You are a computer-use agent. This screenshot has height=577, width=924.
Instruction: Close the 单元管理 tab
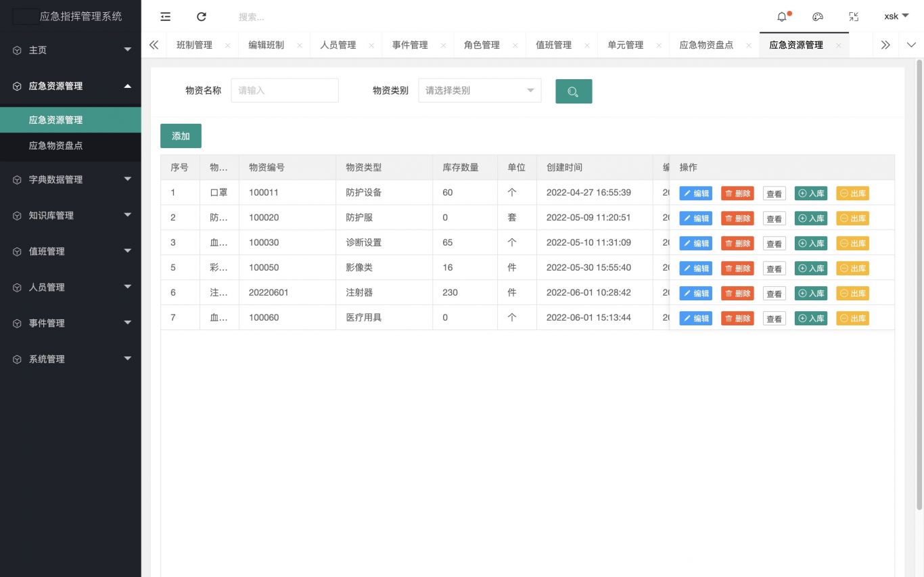coord(658,45)
